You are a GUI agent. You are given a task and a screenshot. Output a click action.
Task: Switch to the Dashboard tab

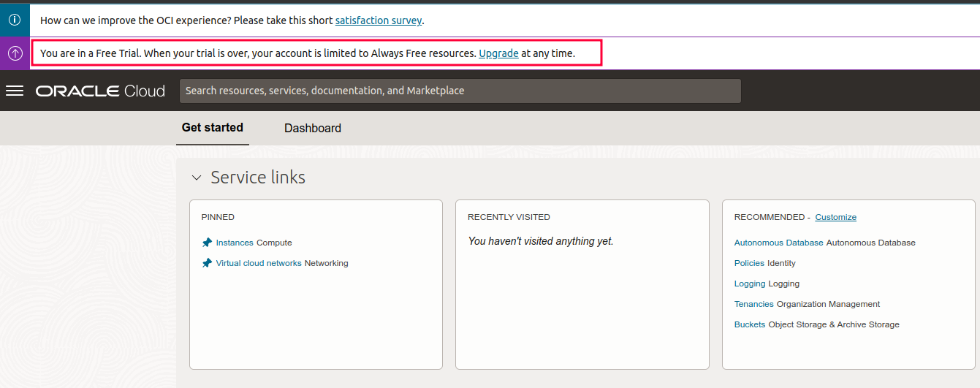click(x=313, y=128)
